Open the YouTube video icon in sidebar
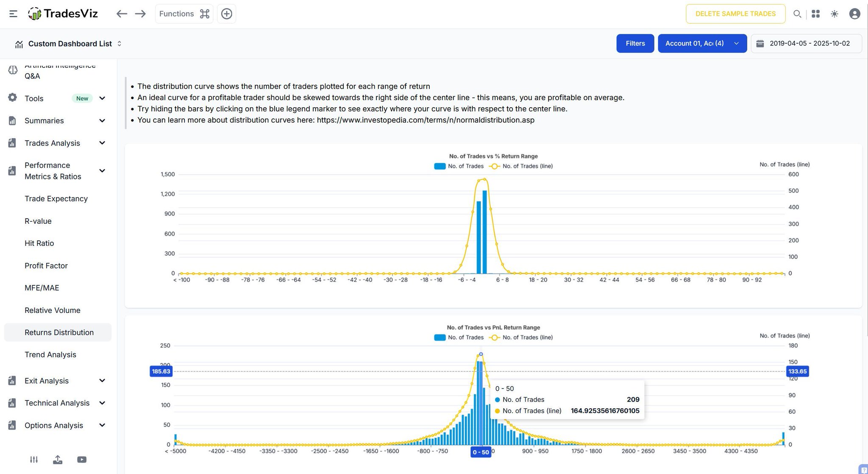This screenshot has width=868, height=474. [x=82, y=460]
